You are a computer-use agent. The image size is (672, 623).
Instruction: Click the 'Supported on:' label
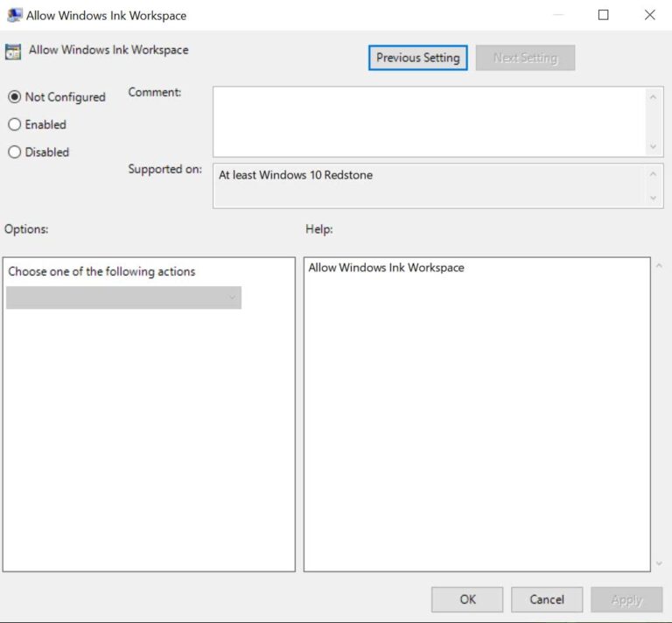pos(165,169)
